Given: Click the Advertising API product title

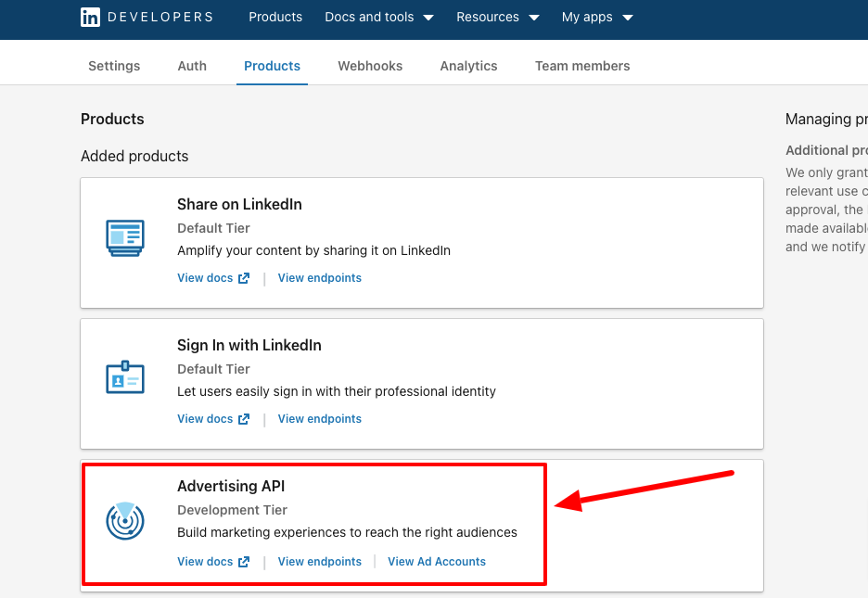Looking at the screenshot, I should tap(231, 486).
